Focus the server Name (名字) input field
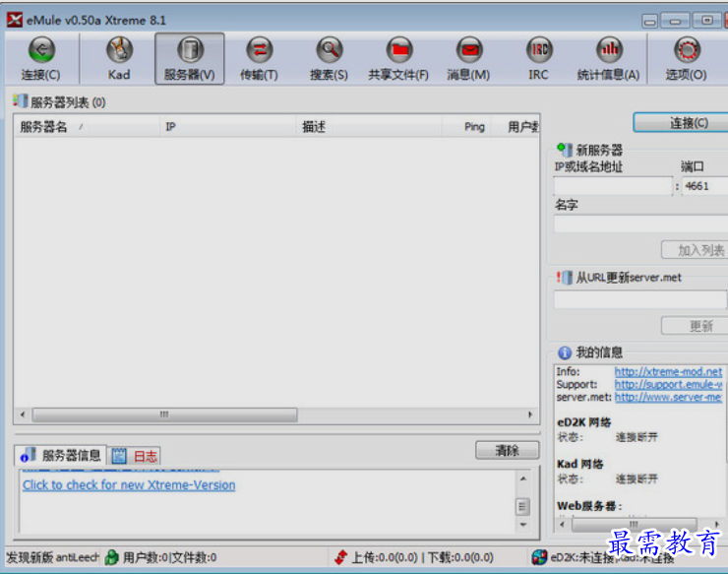 point(640,224)
